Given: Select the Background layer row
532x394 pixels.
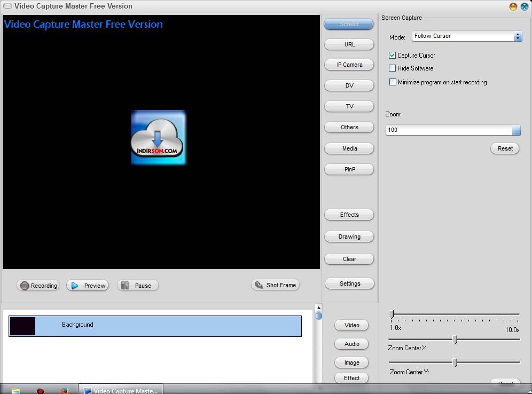Looking at the screenshot, I should tap(155, 326).
